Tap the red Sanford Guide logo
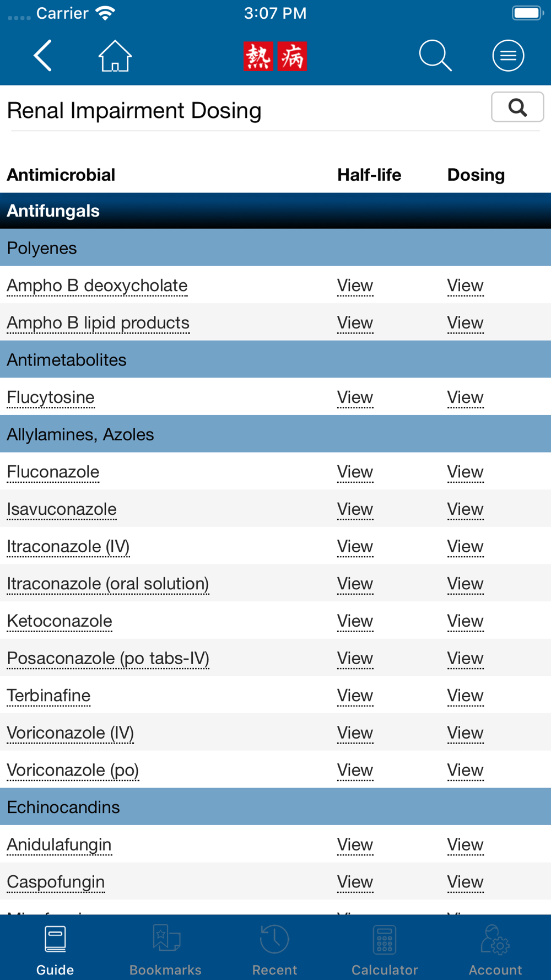 275,56
